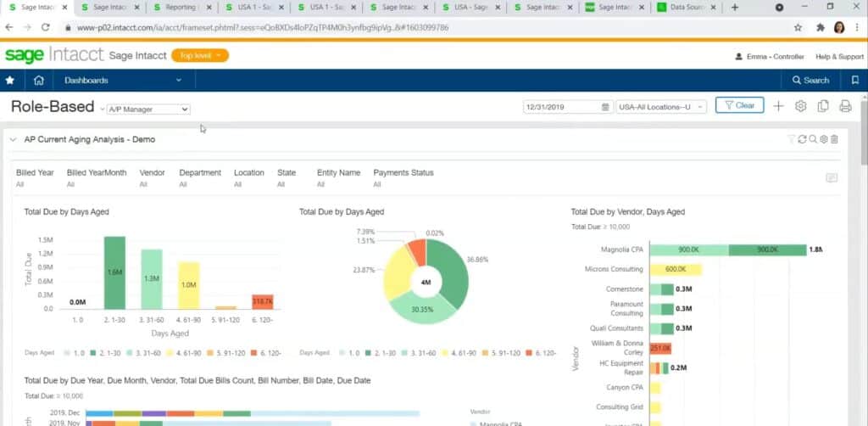Refresh the AP Current Aging Analysis component
This screenshot has width=868, height=426.
click(802, 140)
